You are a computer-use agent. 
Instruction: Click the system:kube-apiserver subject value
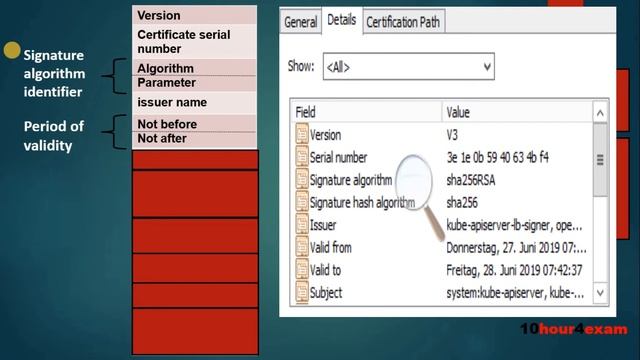point(515,293)
